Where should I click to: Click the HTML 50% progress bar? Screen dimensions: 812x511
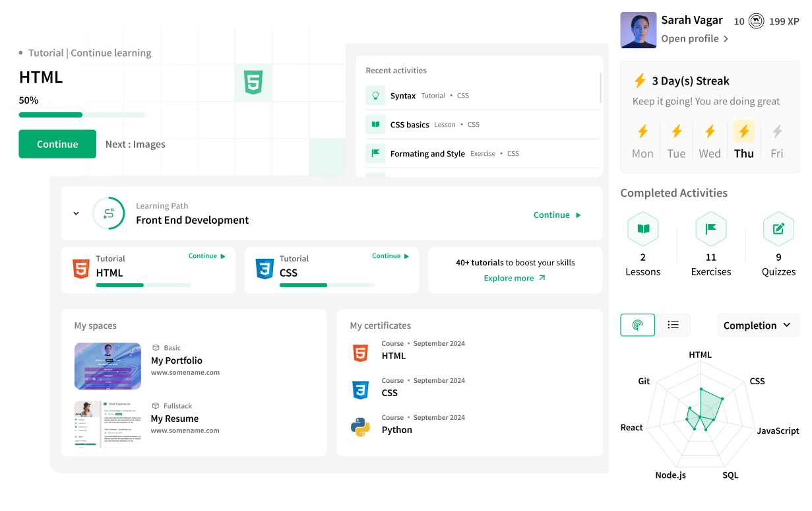(82, 114)
